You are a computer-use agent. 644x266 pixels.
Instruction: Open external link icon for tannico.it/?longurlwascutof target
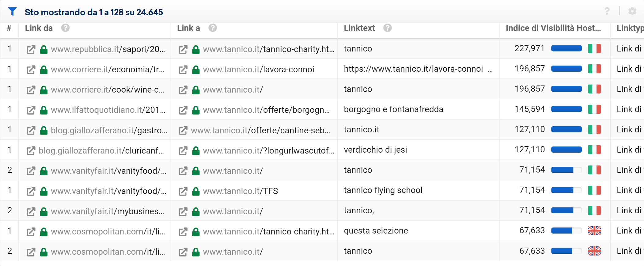click(183, 150)
